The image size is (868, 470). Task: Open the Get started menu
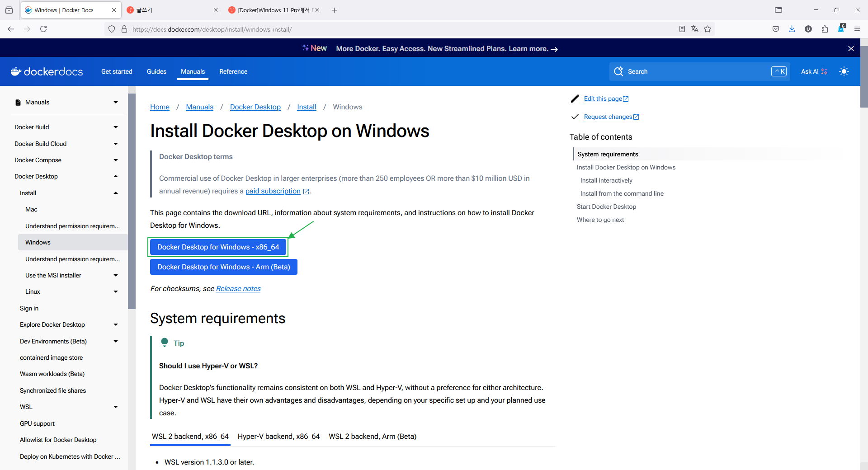click(x=117, y=71)
